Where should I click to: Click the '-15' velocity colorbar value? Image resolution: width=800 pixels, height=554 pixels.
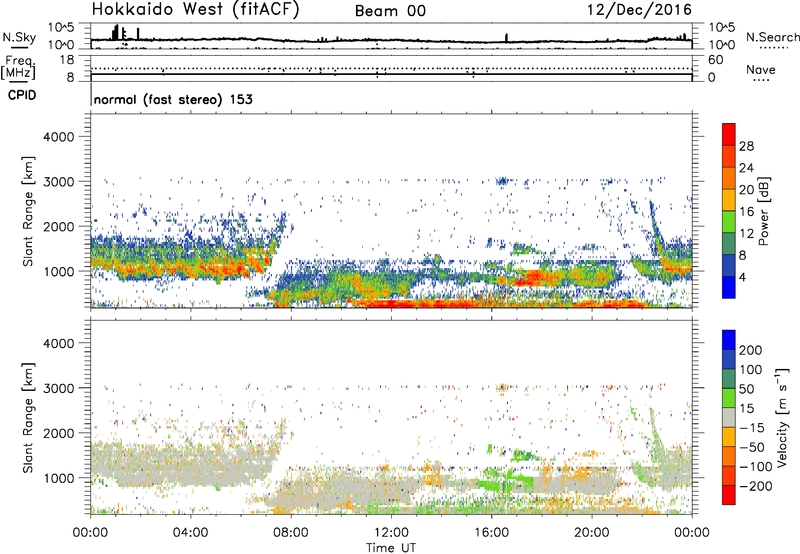tap(752, 428)
